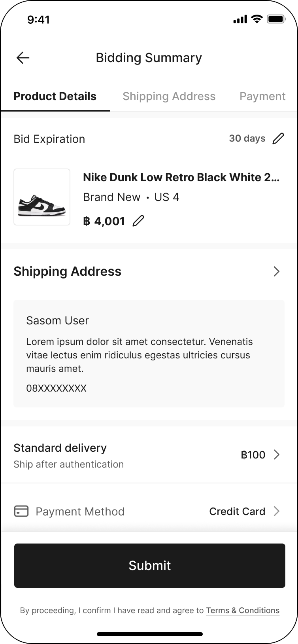The height and width of the screenshot is (644, 298).
Task: Switch to the Payment tab
Action: [x=262, y=97]
